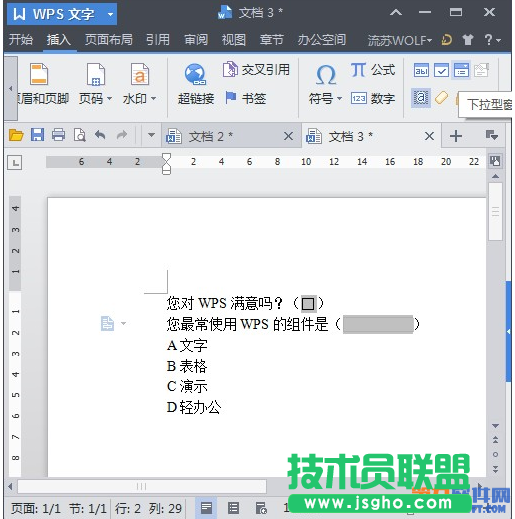Image resolution: width=515 pixels, height=519 pixels.
Task: Click the reset form fields eraser
Action: tap(441, 98)
